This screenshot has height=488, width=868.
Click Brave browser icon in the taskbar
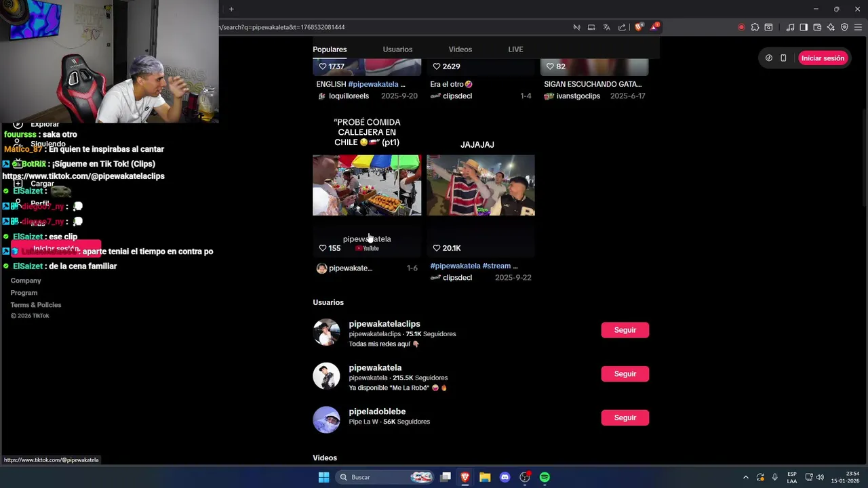465,477
